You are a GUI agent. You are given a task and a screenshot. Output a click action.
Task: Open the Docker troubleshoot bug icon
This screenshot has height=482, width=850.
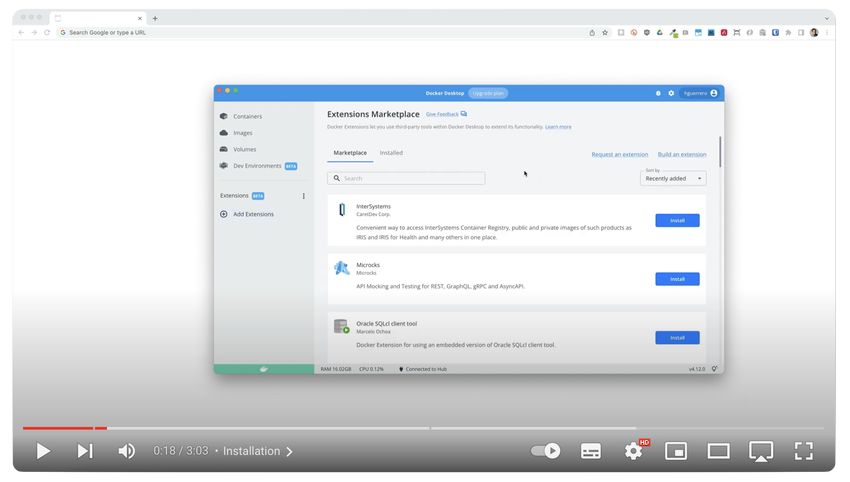pos(658,93)
